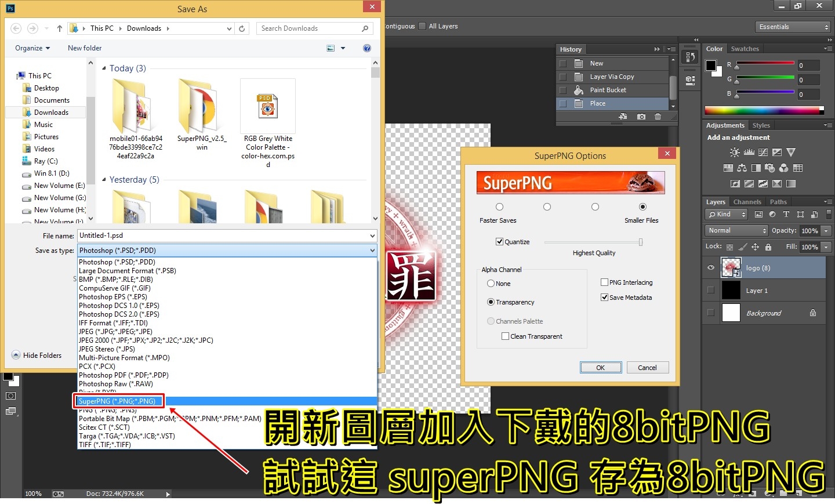Open the Essentials workspace dropdown
This screenshot has width=835, height=504.
pyautogui.click(x=793, y=27)
